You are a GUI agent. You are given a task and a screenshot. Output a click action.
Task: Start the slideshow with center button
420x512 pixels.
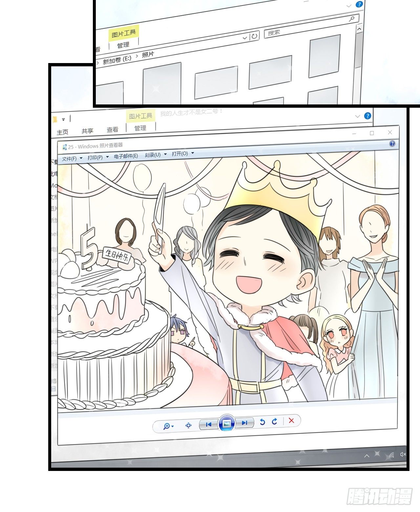(226, 424)
